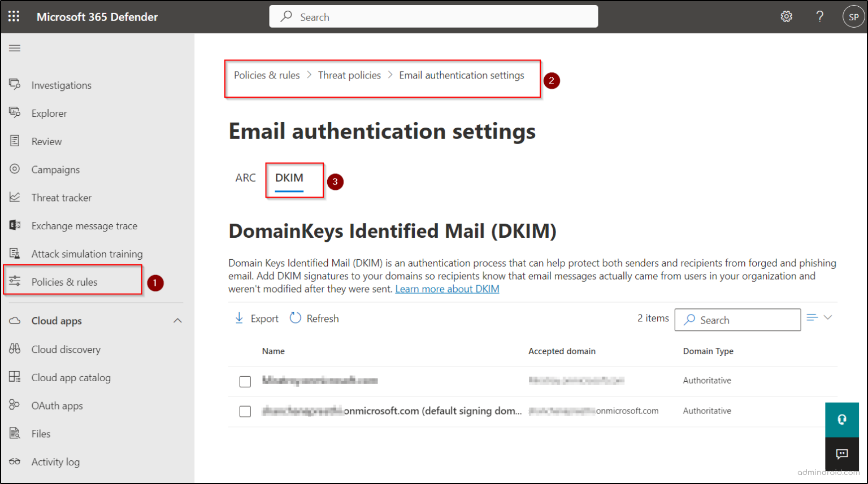Open the Activity log icon
The width and height of the screenshot is (868, 484).
pyautogui.click(x=14, y=461)
